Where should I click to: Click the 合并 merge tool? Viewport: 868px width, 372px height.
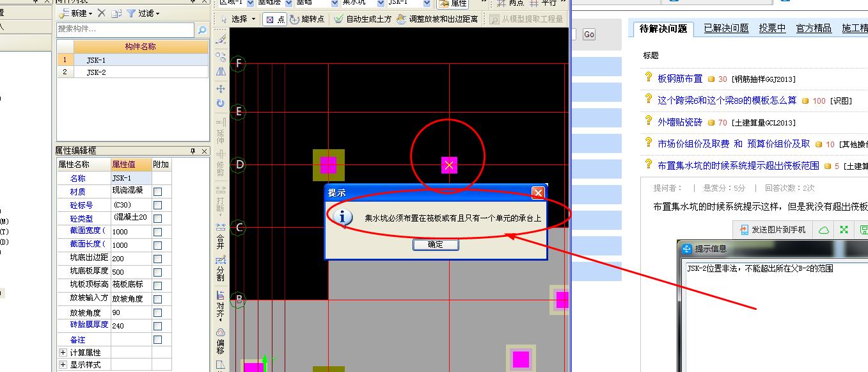221,236
